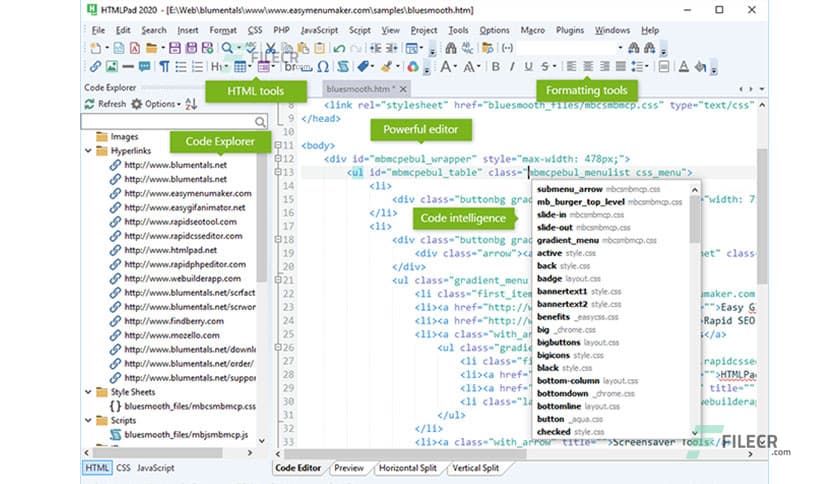This screenshot has width=836, height=484.
Task: Collapse the Hyperlinks folder in Code Explorer
Action: pyautogui.click(x=87, y=151)
